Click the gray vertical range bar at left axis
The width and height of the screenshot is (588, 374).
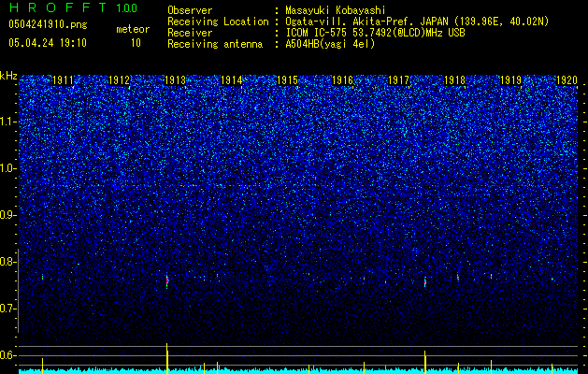18,291
